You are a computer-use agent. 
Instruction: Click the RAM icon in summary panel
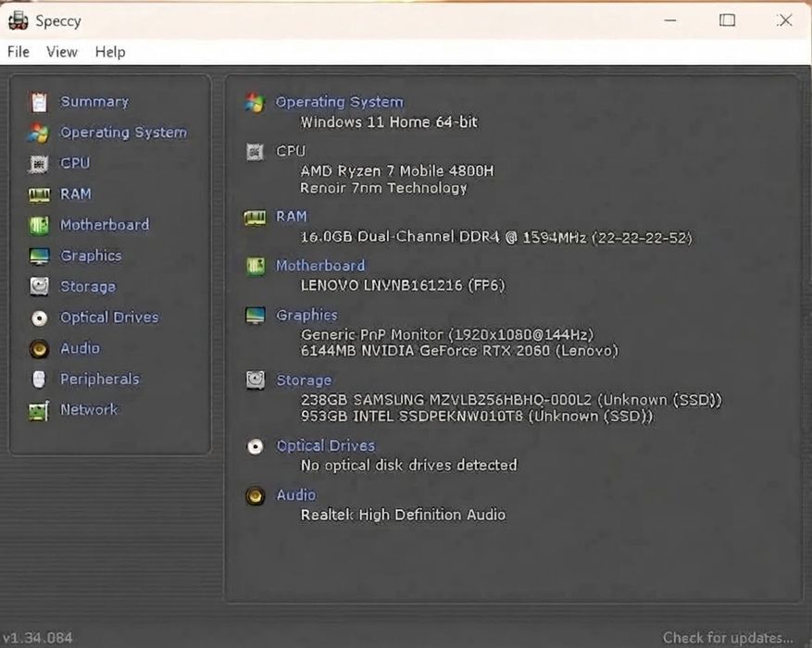255,218
